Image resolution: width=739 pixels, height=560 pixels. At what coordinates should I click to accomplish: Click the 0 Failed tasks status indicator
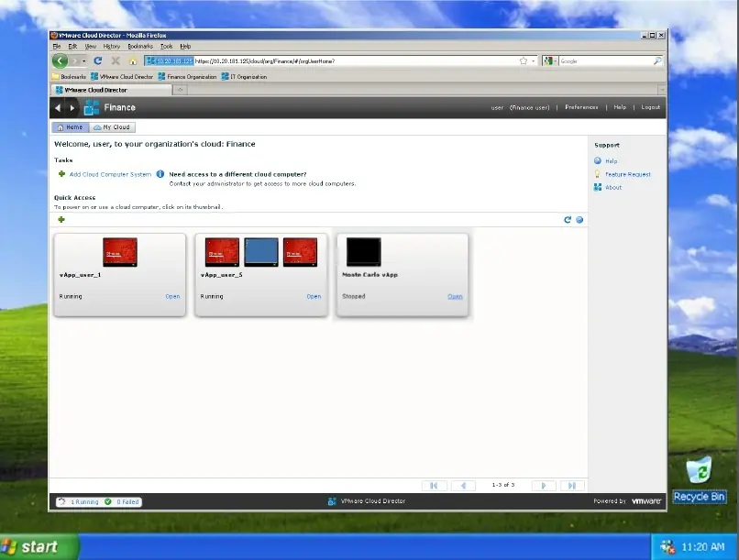point(123,502)
